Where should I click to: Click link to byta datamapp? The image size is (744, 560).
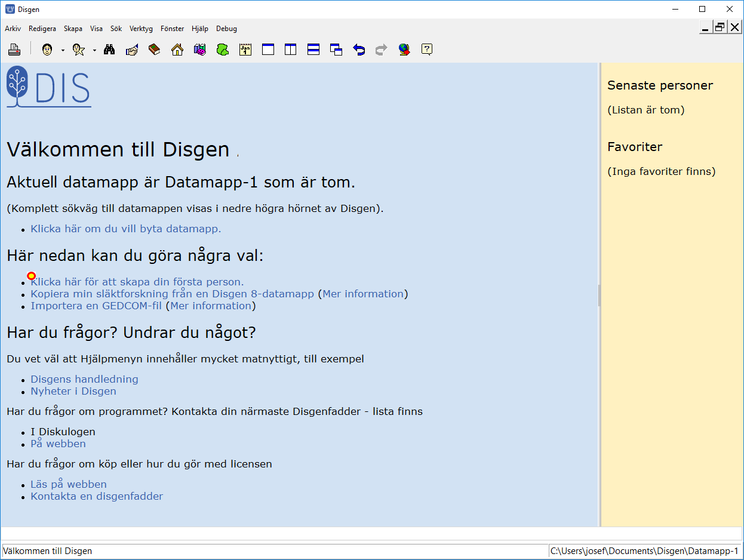pos(126,229)
